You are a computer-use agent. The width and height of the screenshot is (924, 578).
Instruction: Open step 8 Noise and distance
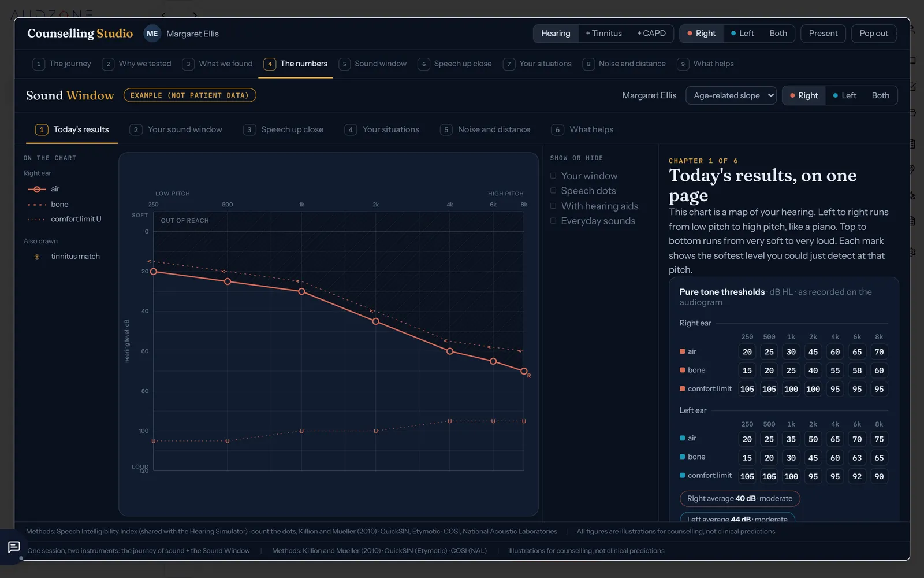click(x=624, y=64)
